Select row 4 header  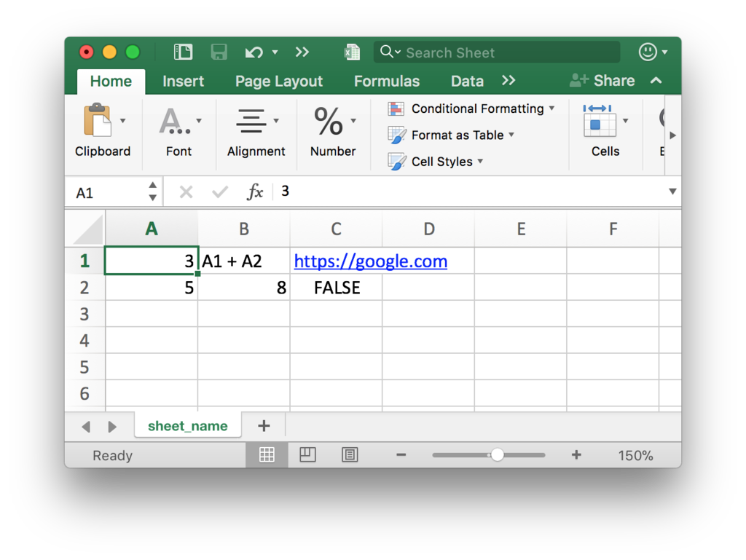(85, 340)
